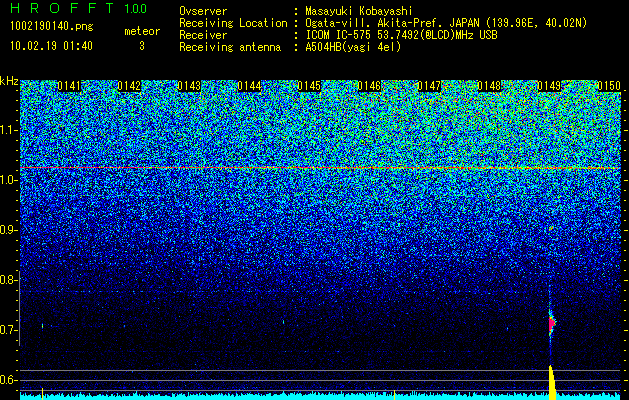Click the 0141 time marker
Screen dimensions: 629x400
(x=69, y=86)
